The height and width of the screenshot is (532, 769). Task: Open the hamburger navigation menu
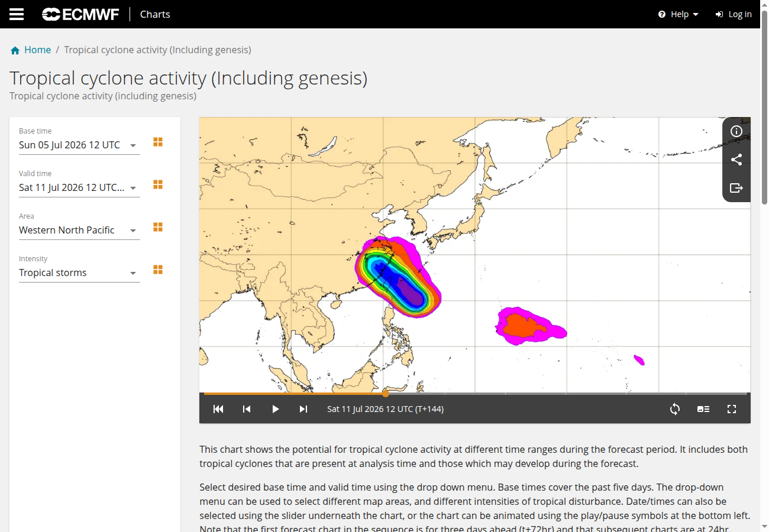(x=17, y=14)
